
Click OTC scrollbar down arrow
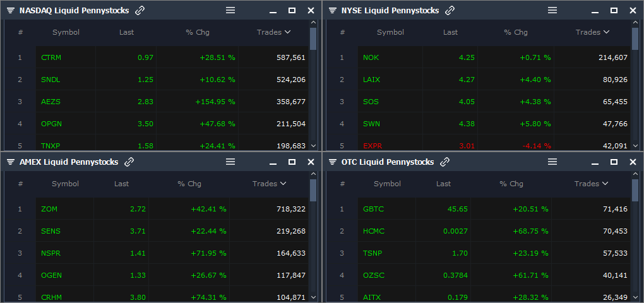635,297
